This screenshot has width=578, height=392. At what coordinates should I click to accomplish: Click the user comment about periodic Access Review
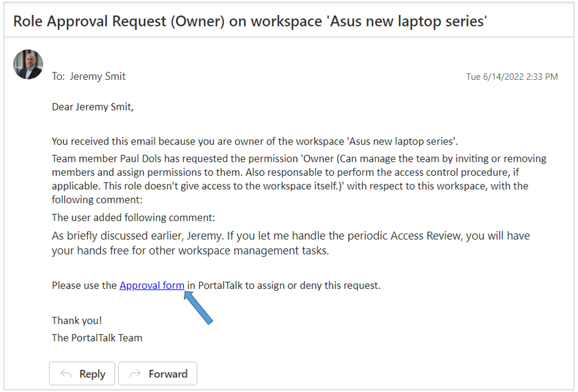click(291, 243)
